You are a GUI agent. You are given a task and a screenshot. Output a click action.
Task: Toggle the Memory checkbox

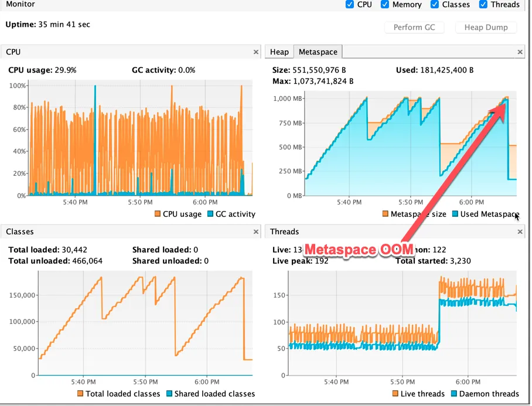385,5
